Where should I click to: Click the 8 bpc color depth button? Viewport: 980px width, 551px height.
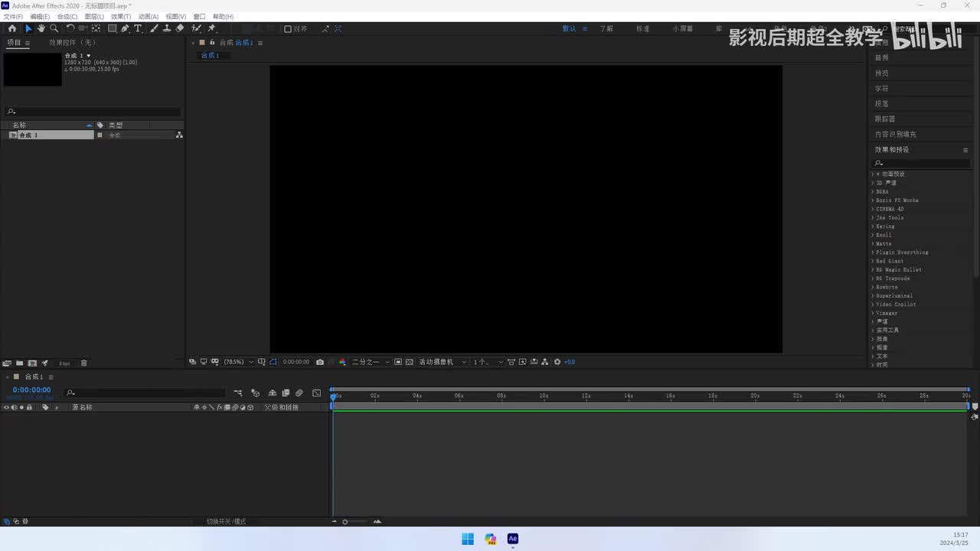(x=64, y=363)
